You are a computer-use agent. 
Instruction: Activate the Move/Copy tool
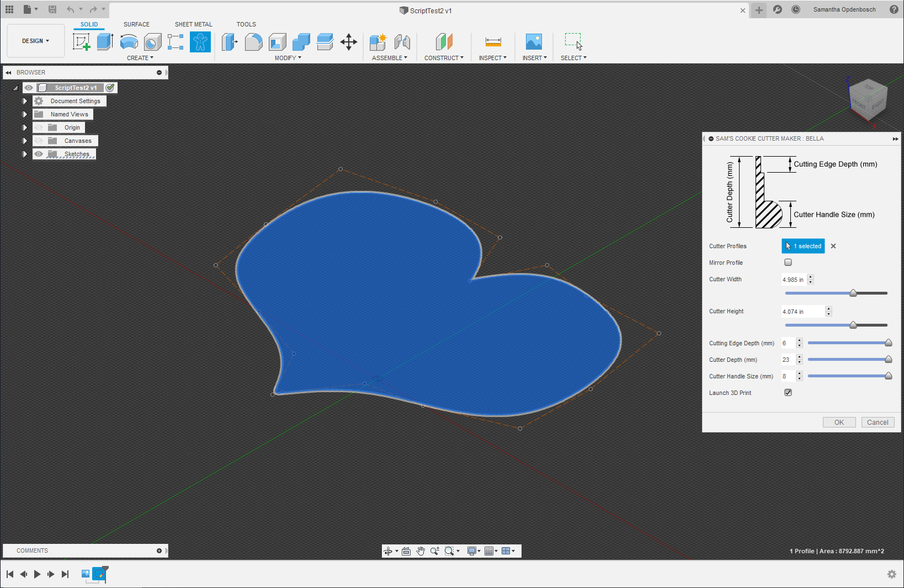[x=349, y=42]
